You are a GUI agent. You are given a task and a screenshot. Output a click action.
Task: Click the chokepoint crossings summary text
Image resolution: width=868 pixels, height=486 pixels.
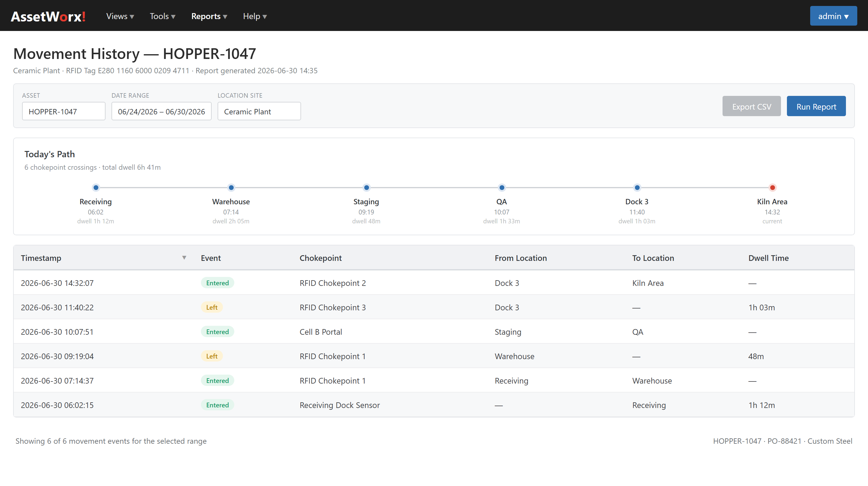point(92,167)
